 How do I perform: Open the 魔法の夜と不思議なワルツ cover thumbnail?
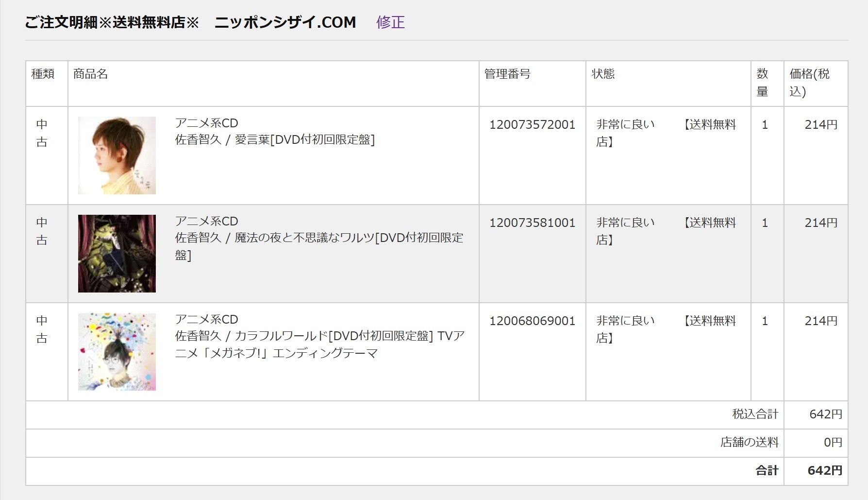pos(117,254)
